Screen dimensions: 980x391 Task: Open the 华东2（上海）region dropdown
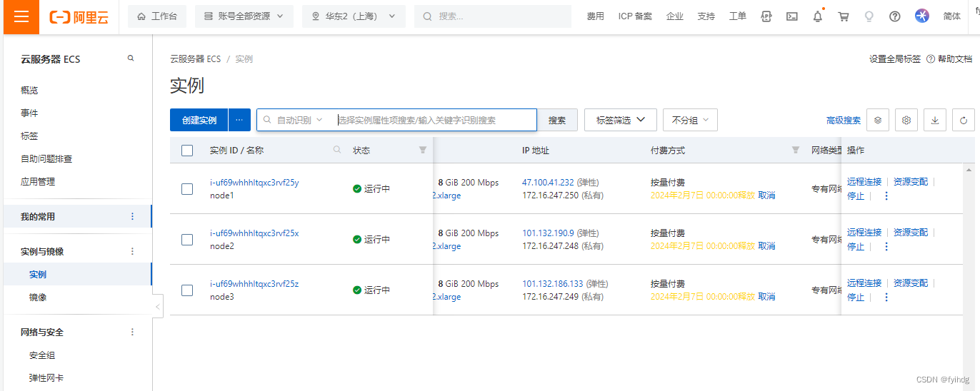354,16
